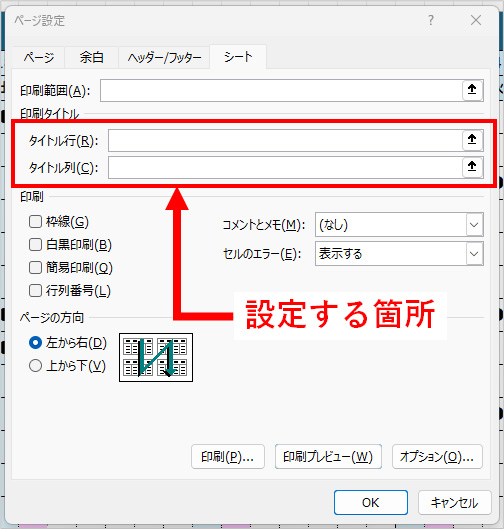Toggle the 白黒印刷 checkbox
This screenshot has height=529, width=504.
coord(35,245)
